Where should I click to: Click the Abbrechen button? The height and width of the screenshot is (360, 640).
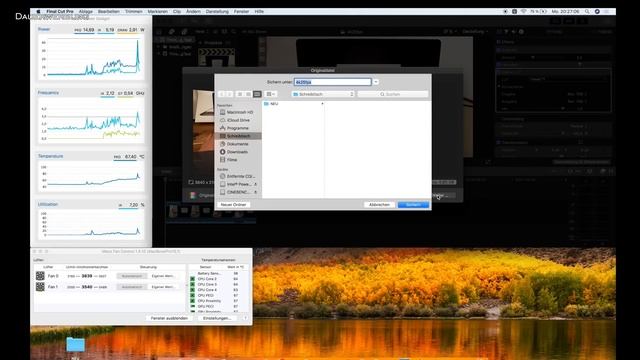point(379,204)
